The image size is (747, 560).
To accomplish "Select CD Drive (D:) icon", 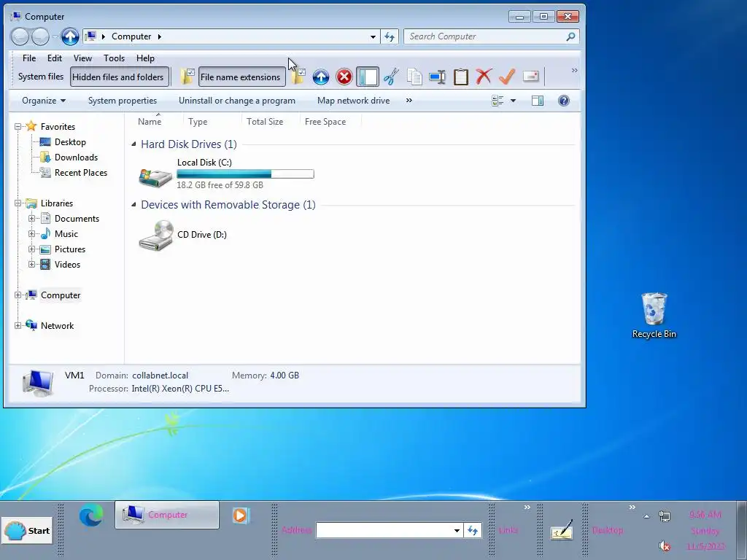I will click(155, 235).
